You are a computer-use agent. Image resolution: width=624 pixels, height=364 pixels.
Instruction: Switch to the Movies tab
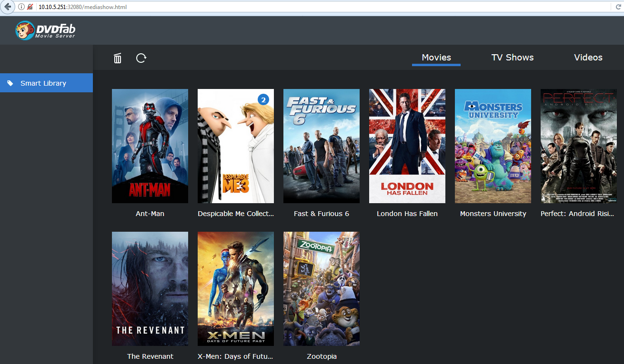pos(436,58)
